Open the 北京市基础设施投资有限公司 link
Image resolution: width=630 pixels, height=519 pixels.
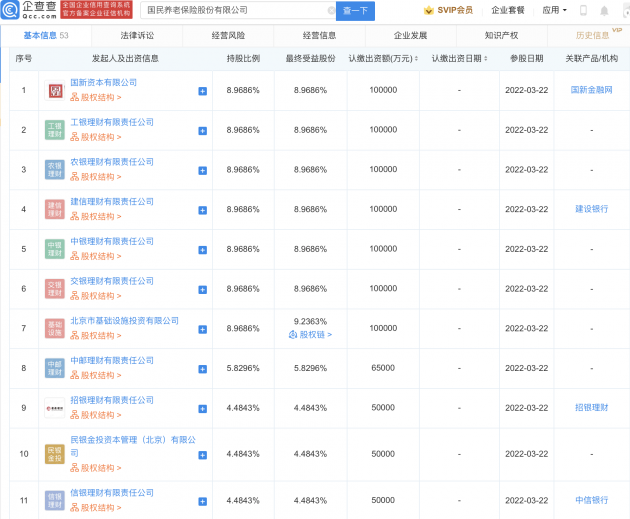(x=125, y=321)
